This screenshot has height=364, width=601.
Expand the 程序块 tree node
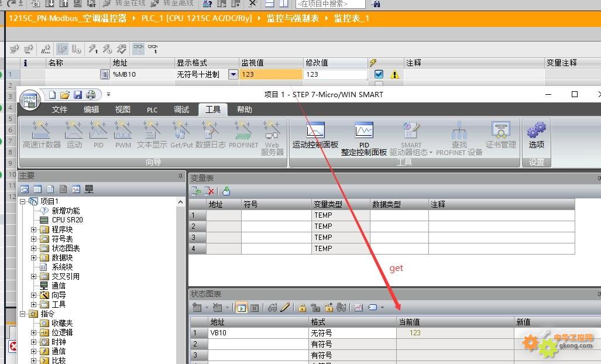coord(34,229)
